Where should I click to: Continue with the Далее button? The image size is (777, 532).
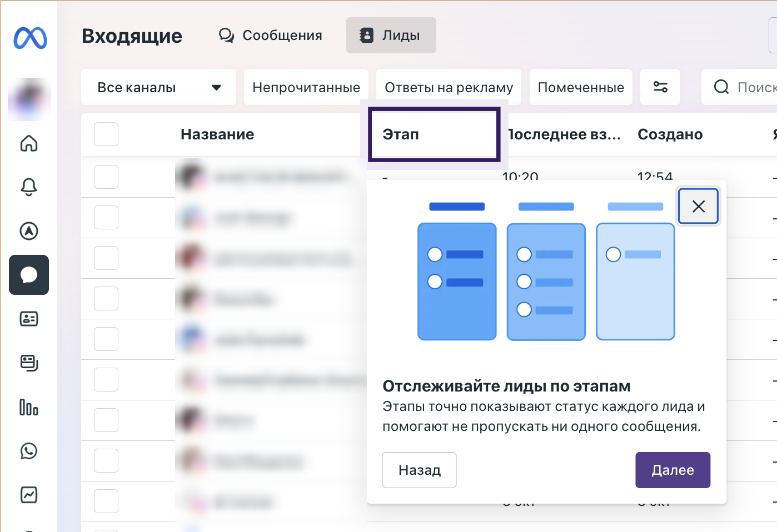[x=673, y=470]
